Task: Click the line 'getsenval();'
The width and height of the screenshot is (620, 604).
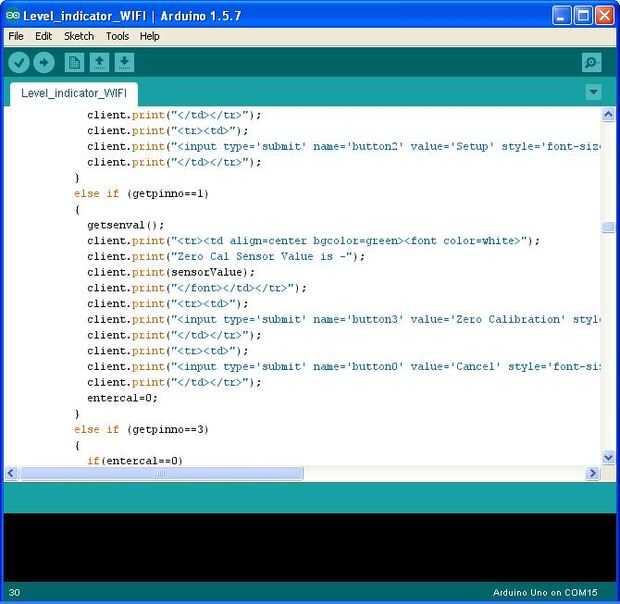Action: pos(125,225)
